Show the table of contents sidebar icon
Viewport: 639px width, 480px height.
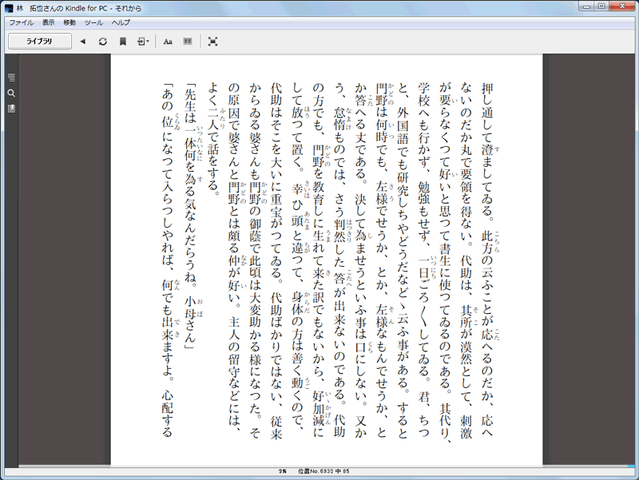click(11, 77)
